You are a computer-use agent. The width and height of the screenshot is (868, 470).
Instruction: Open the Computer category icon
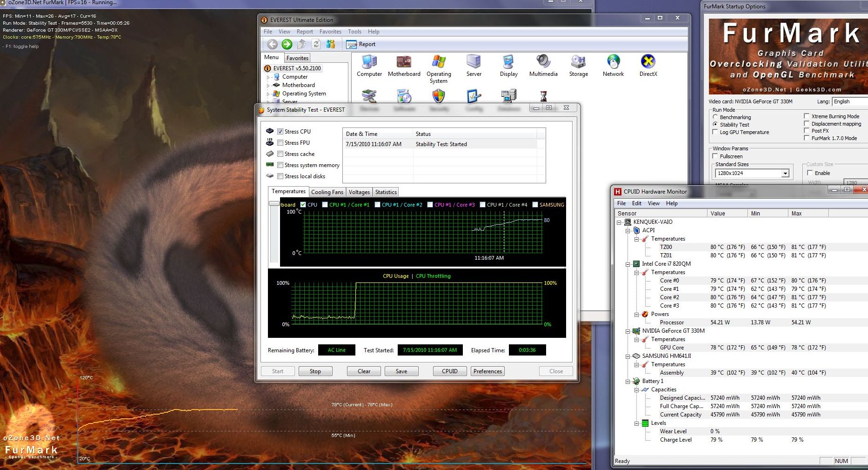[x=369, y=66]
